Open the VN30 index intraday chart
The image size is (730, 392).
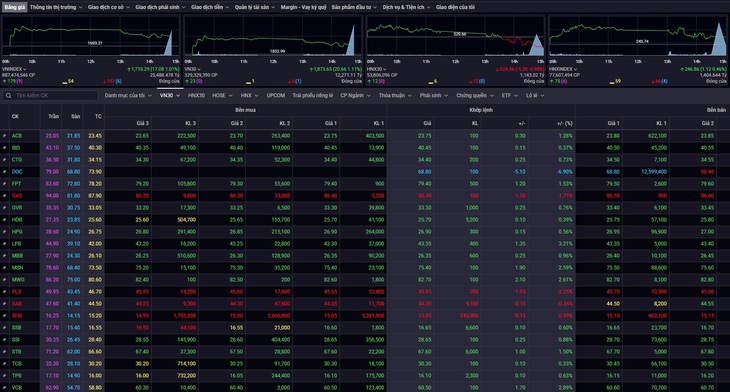click(x=273, y=40)
